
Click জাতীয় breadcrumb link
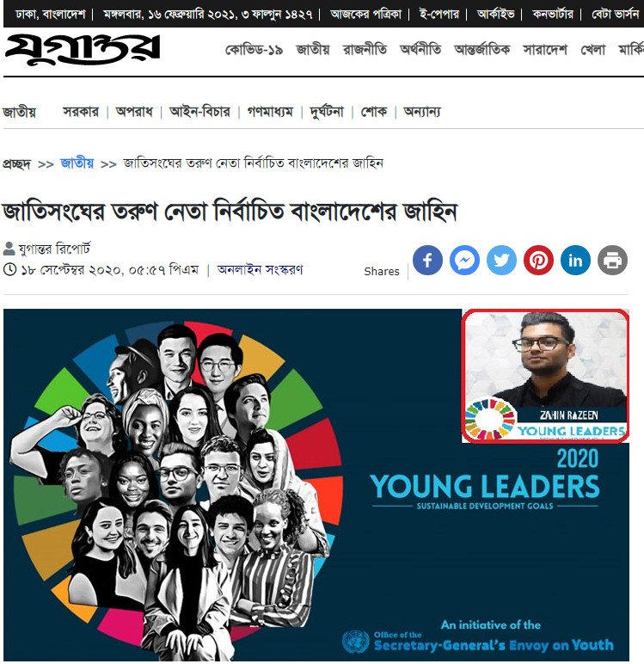point(77,163)
